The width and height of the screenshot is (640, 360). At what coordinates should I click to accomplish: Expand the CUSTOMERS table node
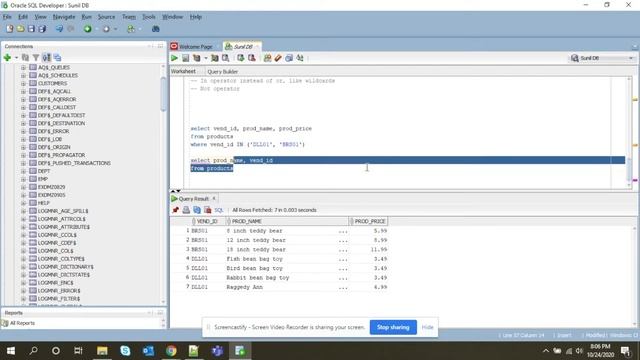click(x=23, y=83)
